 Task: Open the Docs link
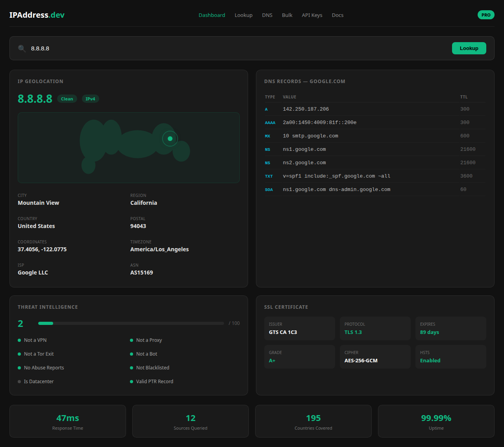coord(337,15)
